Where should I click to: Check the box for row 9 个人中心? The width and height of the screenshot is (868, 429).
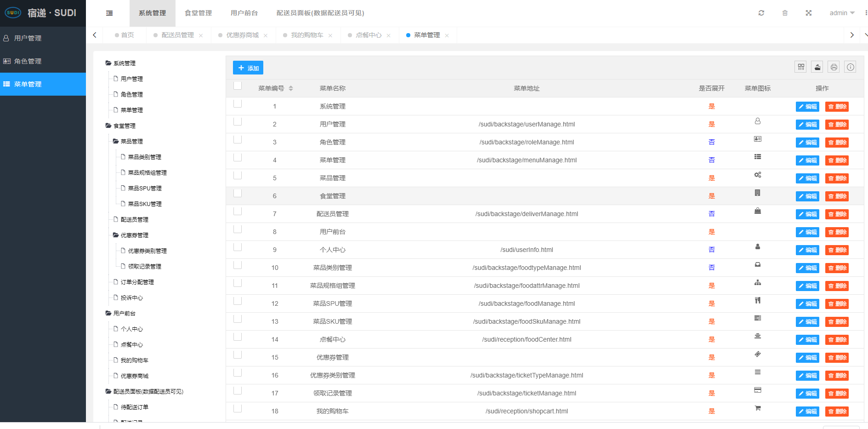(x=238, y=247)
